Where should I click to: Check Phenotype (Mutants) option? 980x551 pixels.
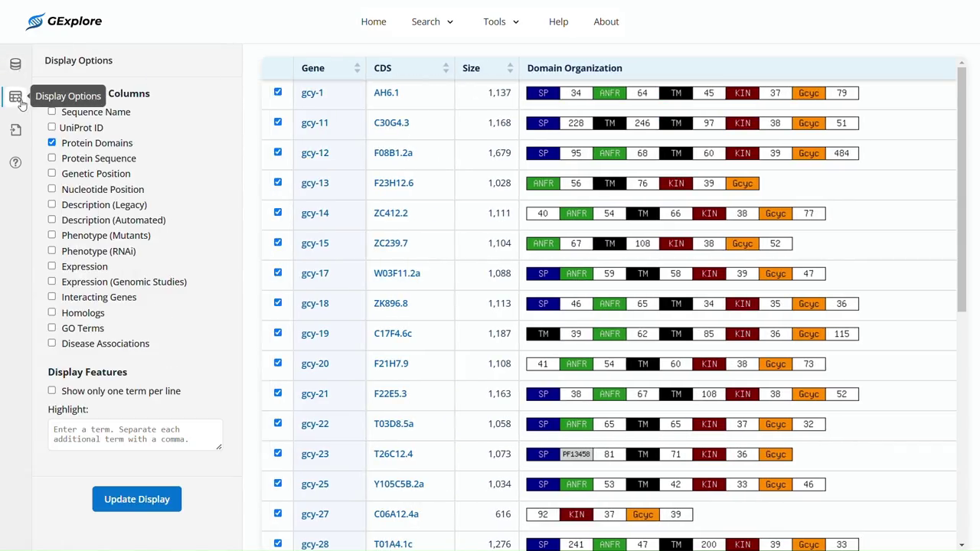(52, 235)
